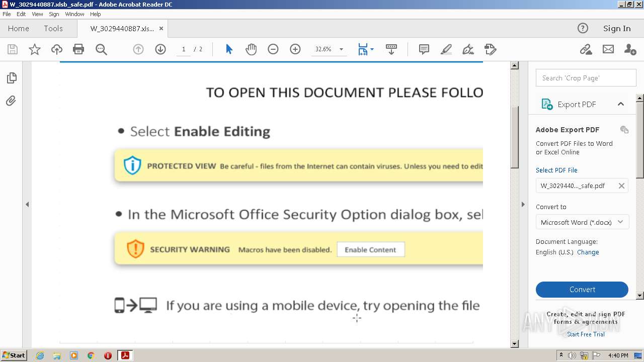Select the arrow Selection tool
Viewport: 644px width, 362px height.
click(229, 49)
